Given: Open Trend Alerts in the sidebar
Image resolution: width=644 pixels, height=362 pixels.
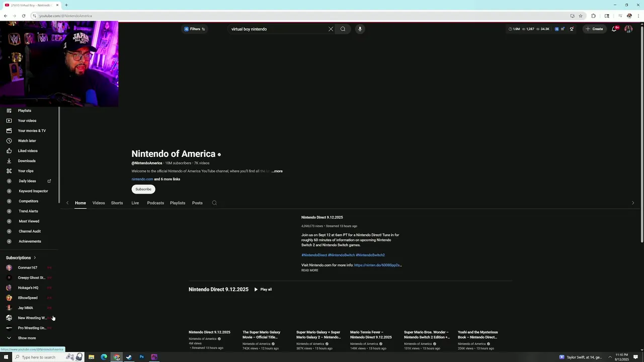Looking at the screenshot, I should point(28,211).
